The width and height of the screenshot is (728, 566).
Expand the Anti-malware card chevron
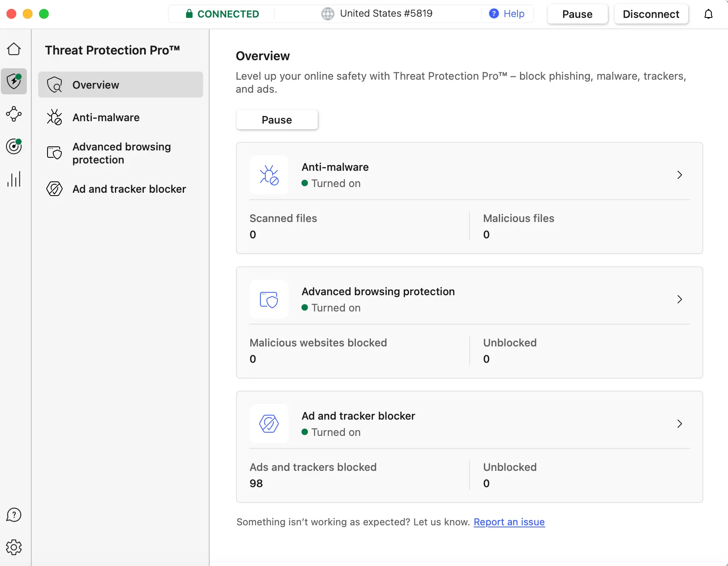(x=680, y=175)
